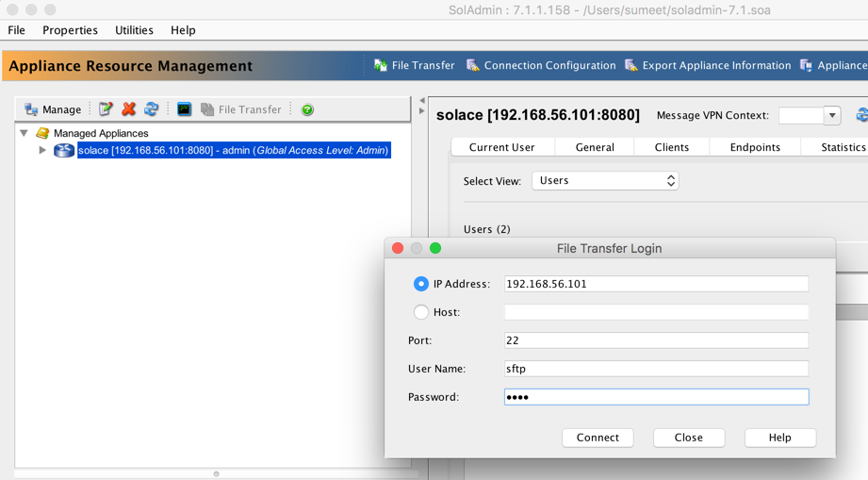Open File Transfer in the blue header bar
This screenshot has height=480, width=868.
414,65
